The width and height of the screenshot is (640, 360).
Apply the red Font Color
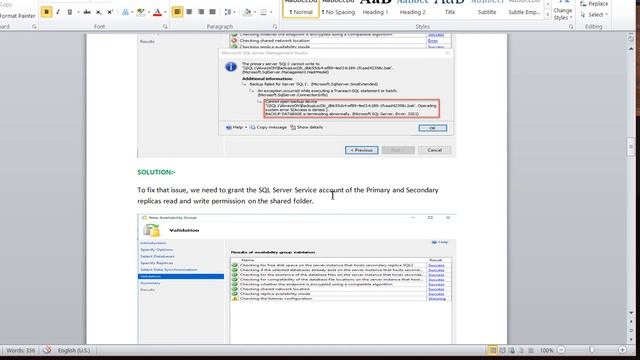coord(158,12)
